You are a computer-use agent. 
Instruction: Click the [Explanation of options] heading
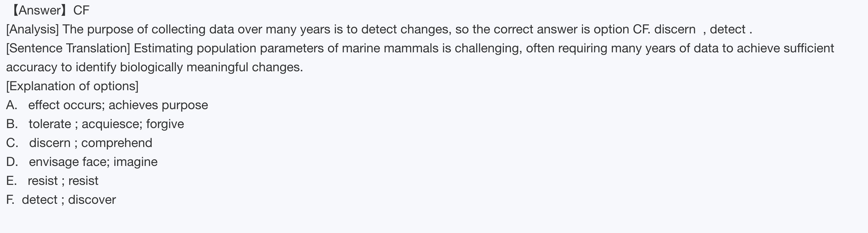coord(72,86)
